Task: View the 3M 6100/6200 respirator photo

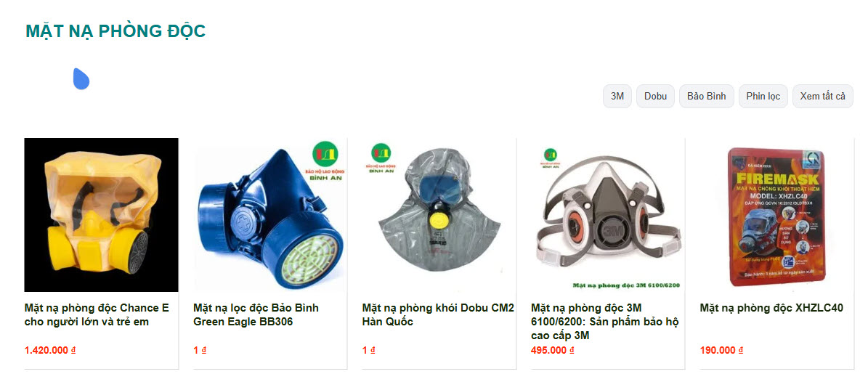Action: pyautogui.click(x=608, y=215)
